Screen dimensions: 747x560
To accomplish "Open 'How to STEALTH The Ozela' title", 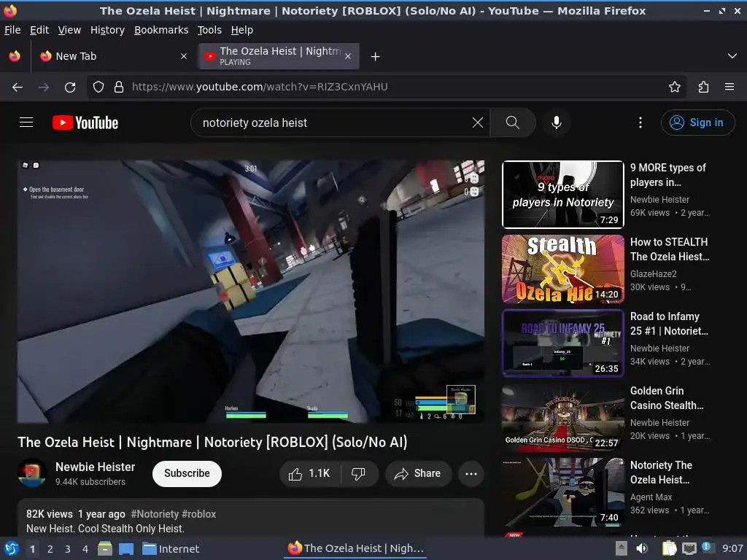I will coord(670,249).
